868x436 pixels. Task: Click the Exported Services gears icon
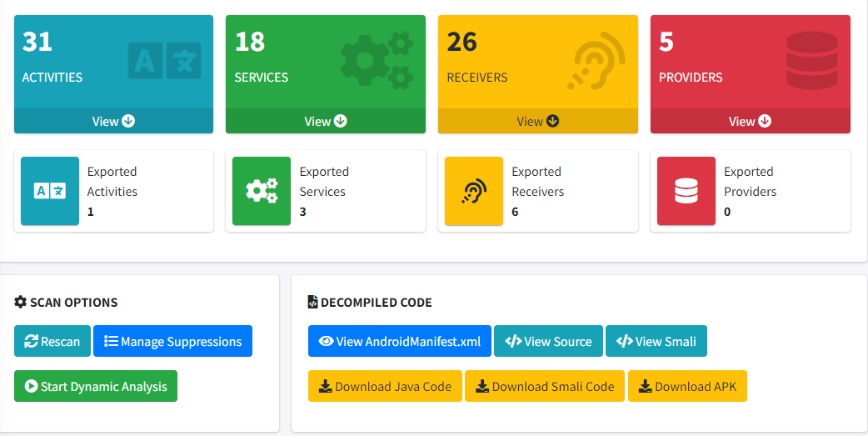[262, 191]
